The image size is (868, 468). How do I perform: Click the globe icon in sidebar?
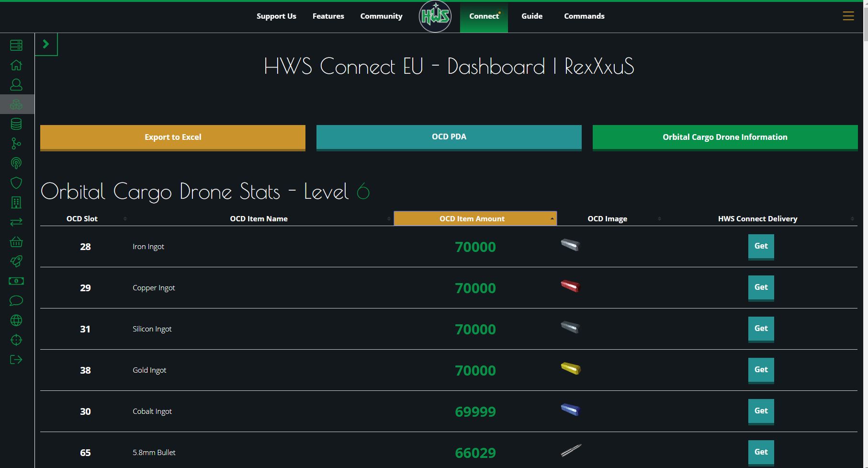click(16, 320)
